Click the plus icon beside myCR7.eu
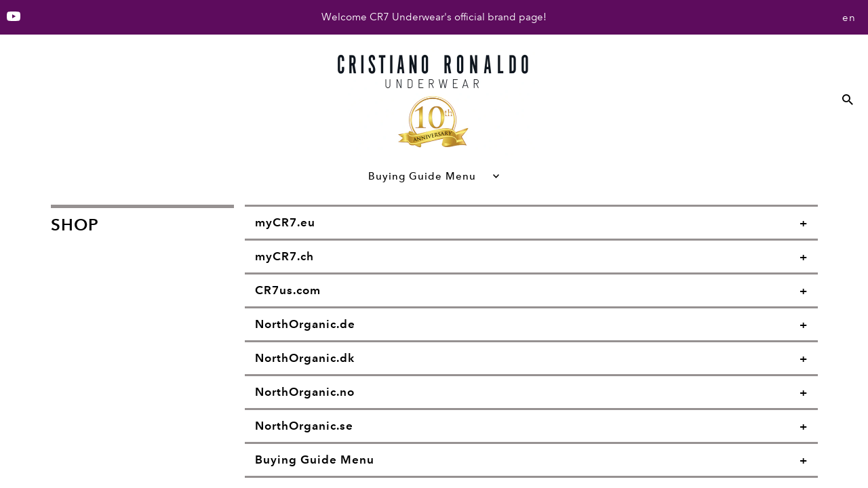The image size is (868, 488). (803, 224)
